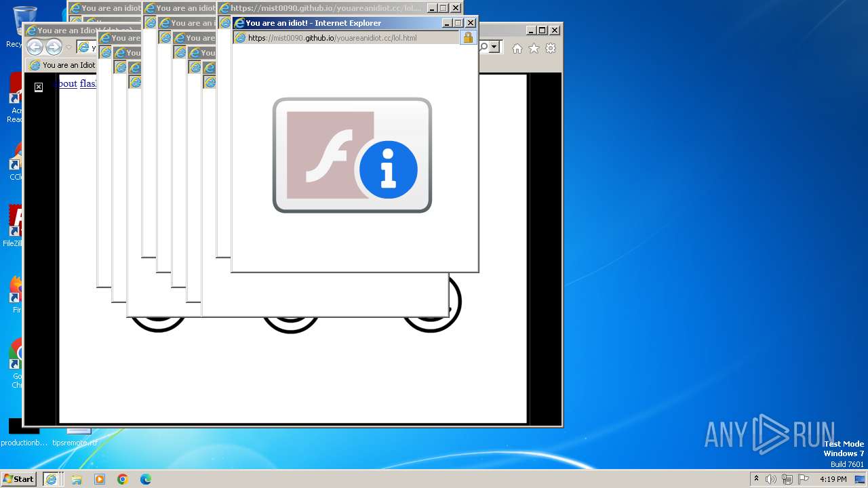Click the volume speaker tray icon

pyautogui.click(x=771, y=479)
